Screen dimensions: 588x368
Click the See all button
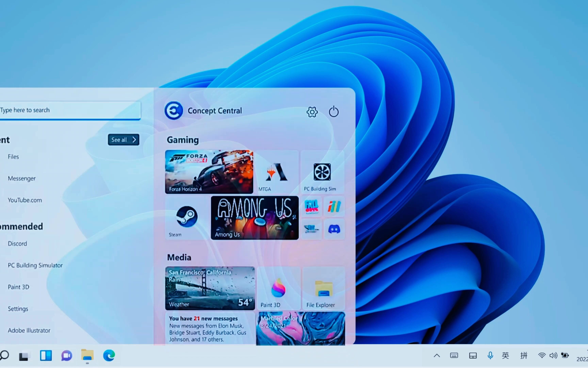pos(123,140)
